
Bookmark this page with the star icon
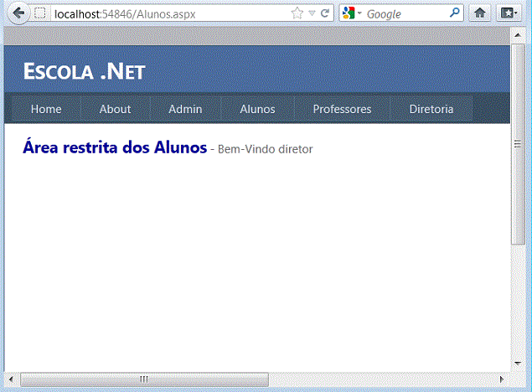297,13
